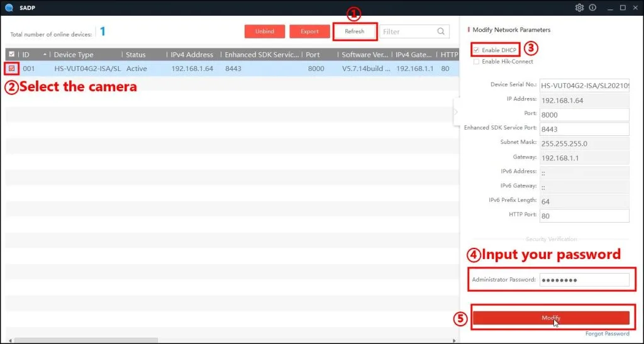This screenshot has width=644, height=344.
Task: Toggle the Enable Hik-Connect checkbox
Action: click(476, 62)
